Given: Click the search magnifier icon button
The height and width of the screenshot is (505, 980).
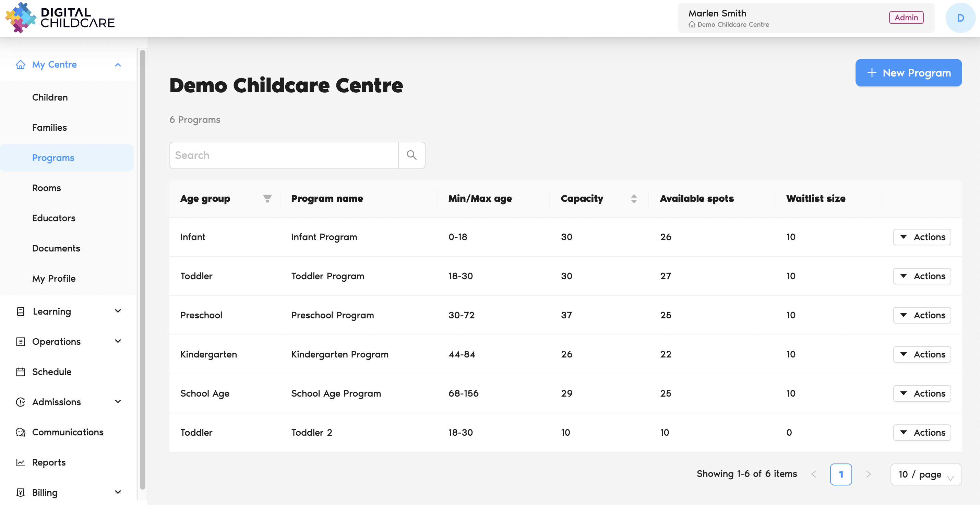Looking at the screenshot, I should (411, 155).
